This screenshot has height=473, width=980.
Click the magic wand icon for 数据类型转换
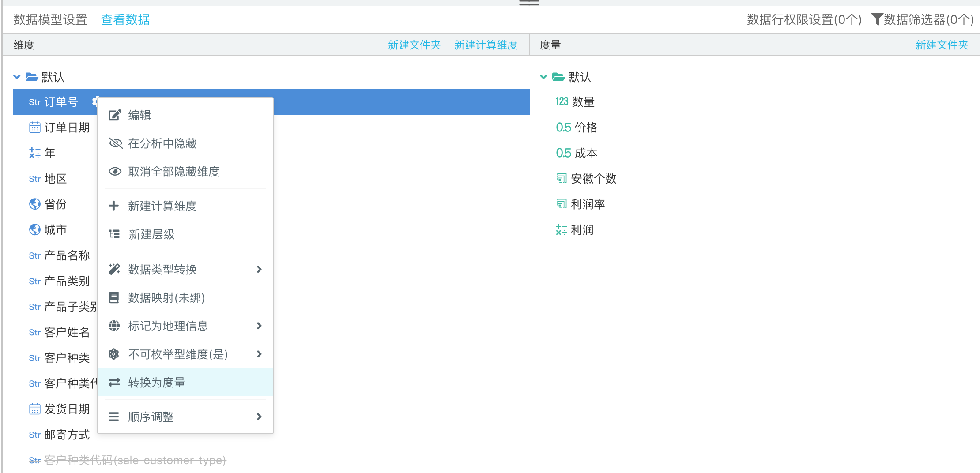coord(114,269)
